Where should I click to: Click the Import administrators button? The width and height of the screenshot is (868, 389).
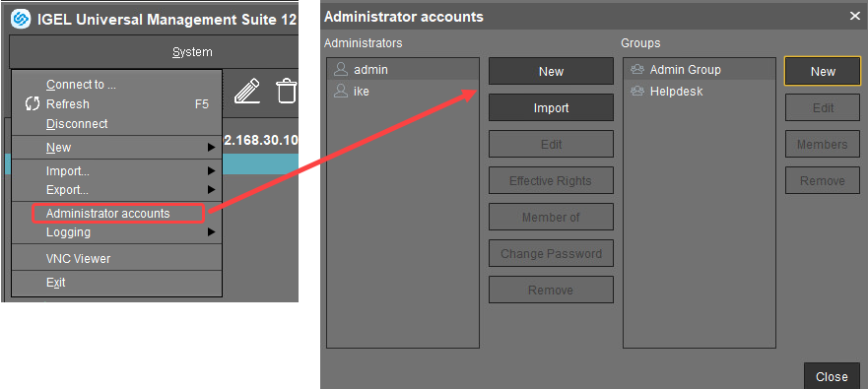click(551, 108)
